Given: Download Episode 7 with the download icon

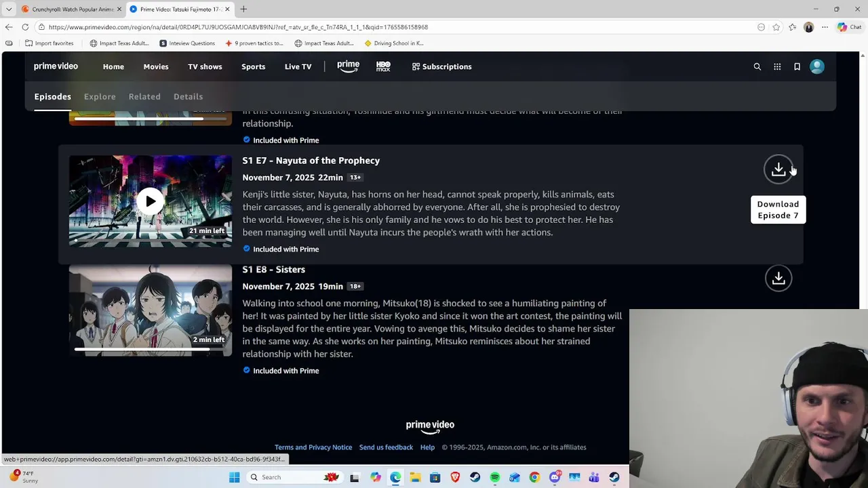Looking at the screenshot, I should click(x=778, y=169).
